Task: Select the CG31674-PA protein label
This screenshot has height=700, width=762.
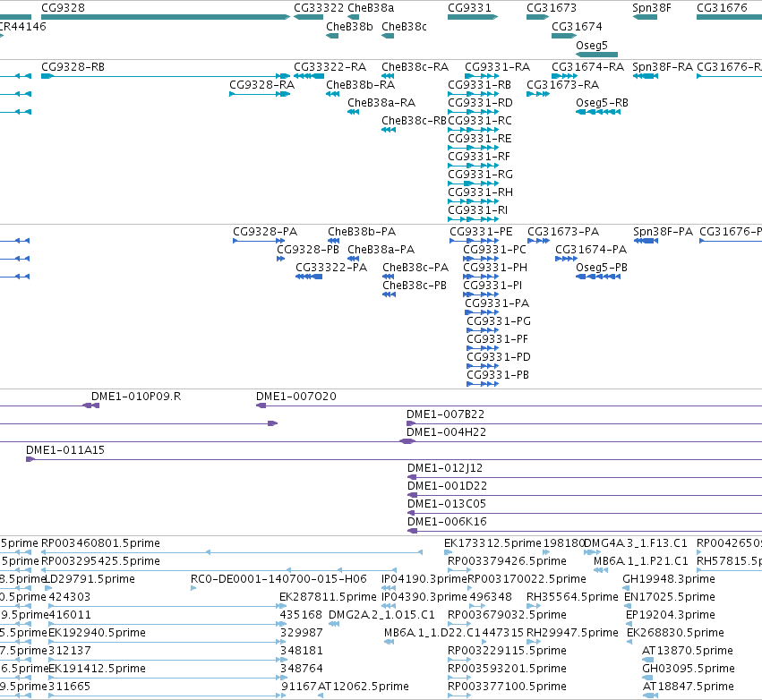Action: pos(591,250)
